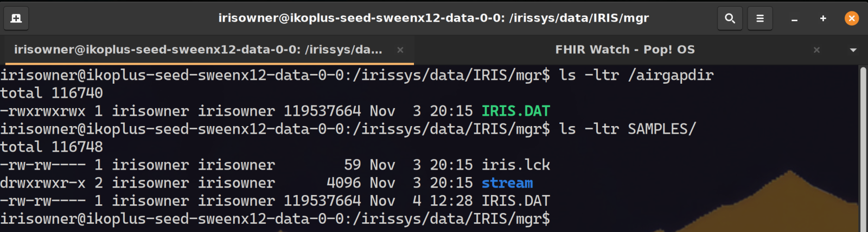The height and width of the screenshot is (232, 868).
Task: Close the terminal window with orange button
Action: click(x=852, y=18)
